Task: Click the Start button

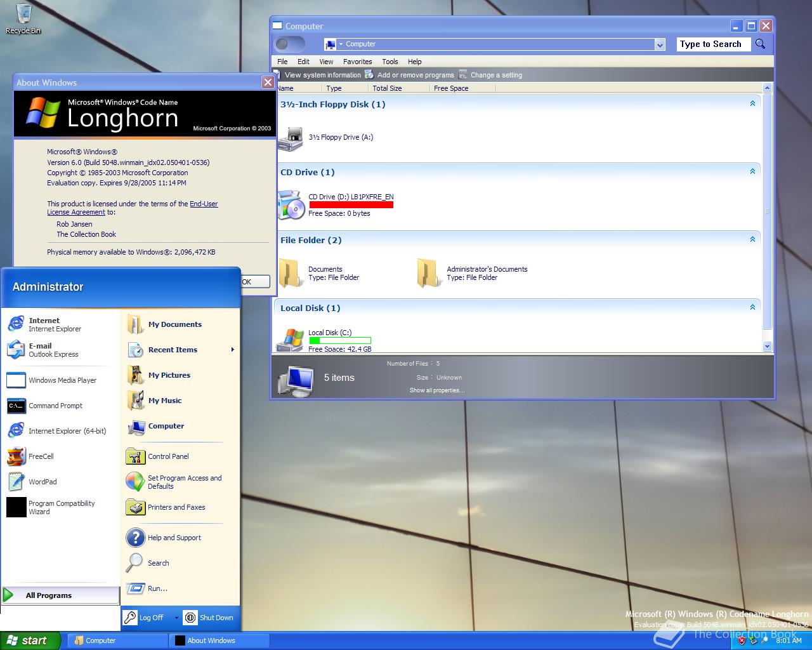Action: 30,640
